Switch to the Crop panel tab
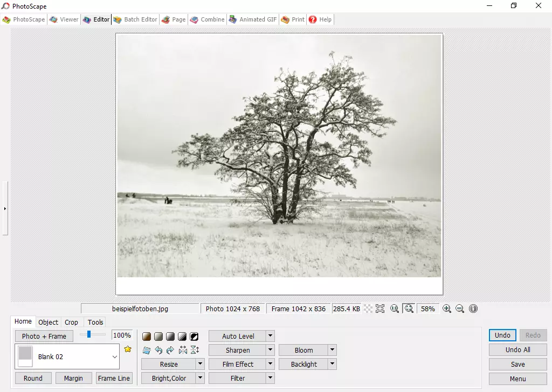 click(72, 322)
